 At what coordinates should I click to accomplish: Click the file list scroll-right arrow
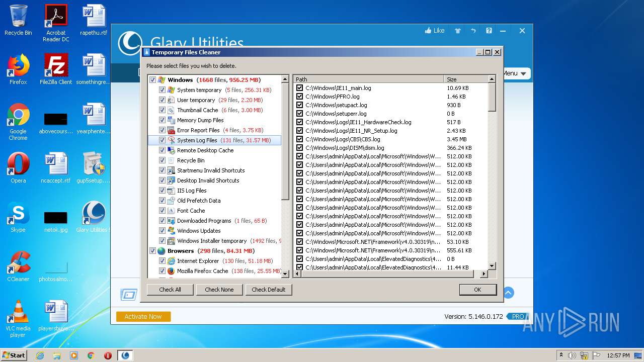click(x=484, y=274)
